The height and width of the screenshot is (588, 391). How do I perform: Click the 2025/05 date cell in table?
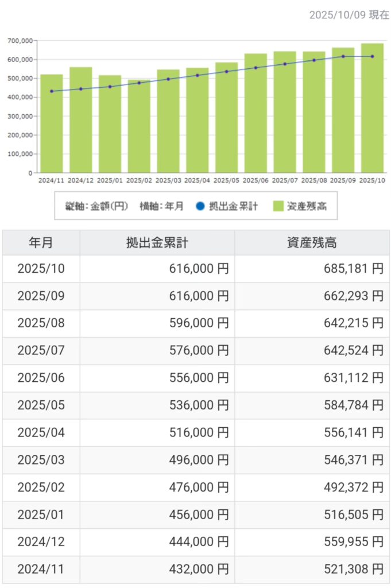pyautogui.click(x=41, y=405)
